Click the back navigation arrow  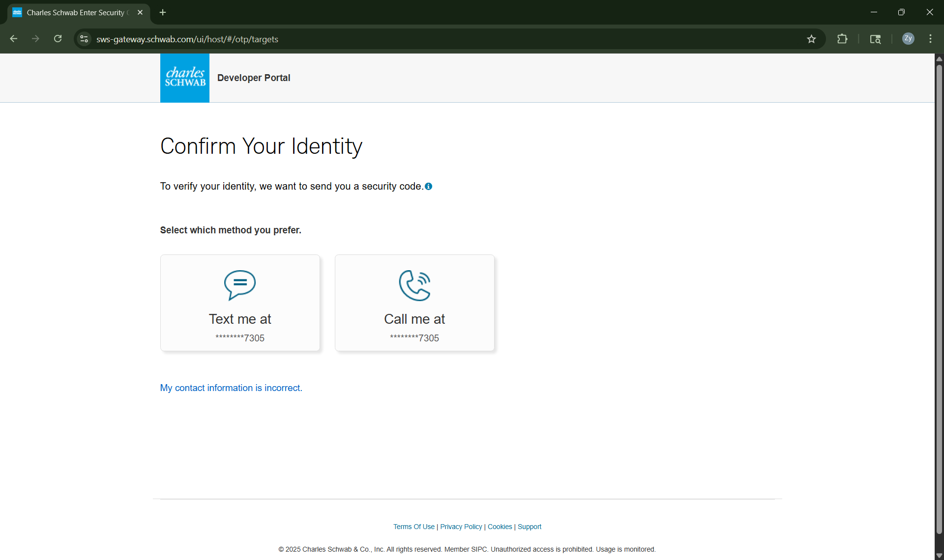pos(13,39)
